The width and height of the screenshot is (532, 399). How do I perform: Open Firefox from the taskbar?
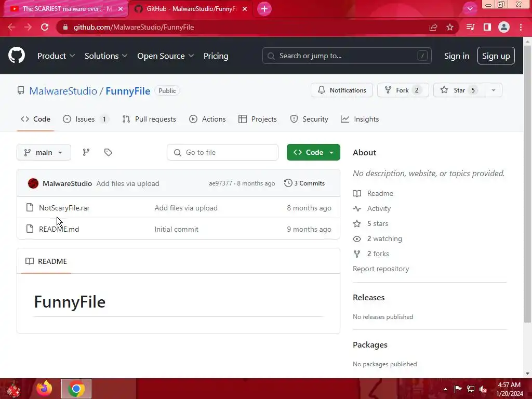coord(45,389)
